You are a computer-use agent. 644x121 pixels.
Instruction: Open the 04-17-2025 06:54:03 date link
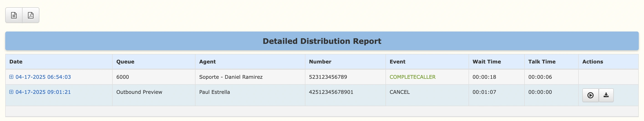43,77
